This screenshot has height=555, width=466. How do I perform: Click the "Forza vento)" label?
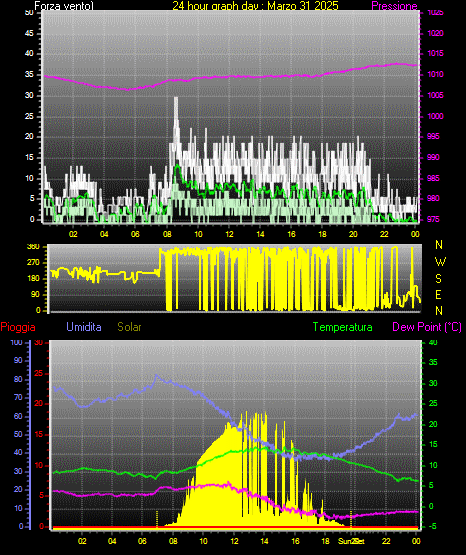[64, 6]
